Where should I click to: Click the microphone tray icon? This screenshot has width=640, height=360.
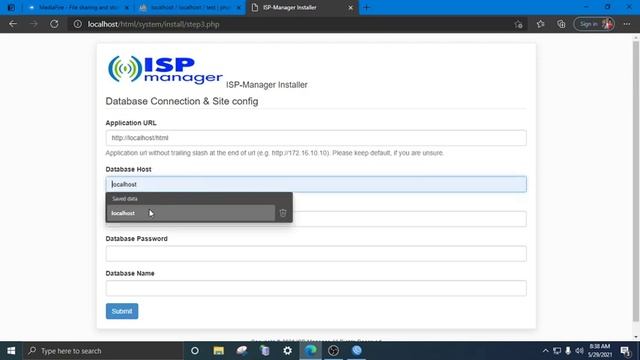click(x=568, y=351)
